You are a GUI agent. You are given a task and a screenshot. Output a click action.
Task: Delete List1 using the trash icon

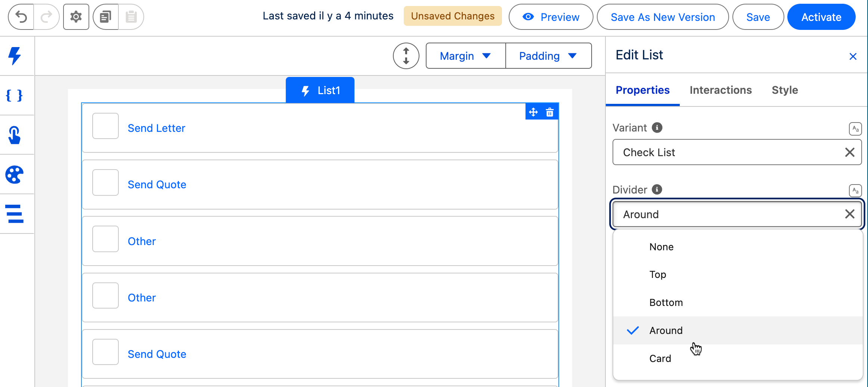550,112
